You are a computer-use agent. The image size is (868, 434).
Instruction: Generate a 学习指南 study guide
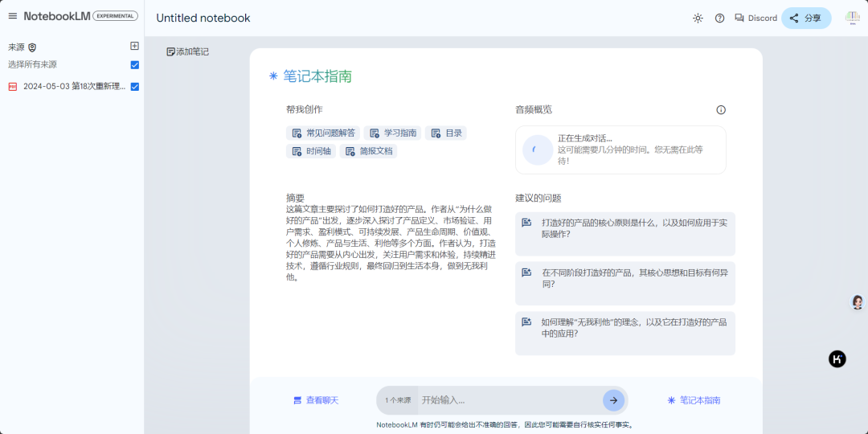click(x=393, y=133)
